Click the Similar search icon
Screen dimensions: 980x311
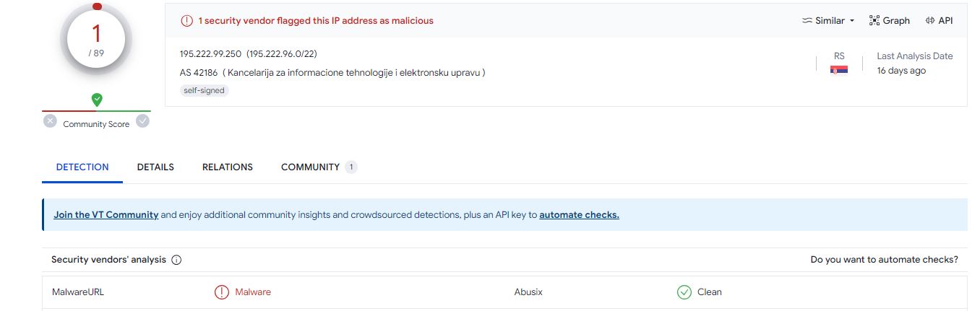click(x=807, y=21)
